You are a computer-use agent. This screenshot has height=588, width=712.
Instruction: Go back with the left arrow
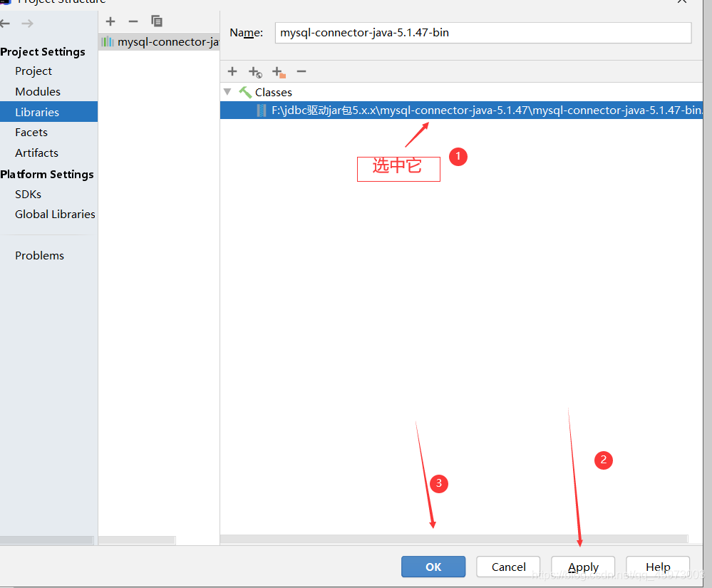point(4,23)
